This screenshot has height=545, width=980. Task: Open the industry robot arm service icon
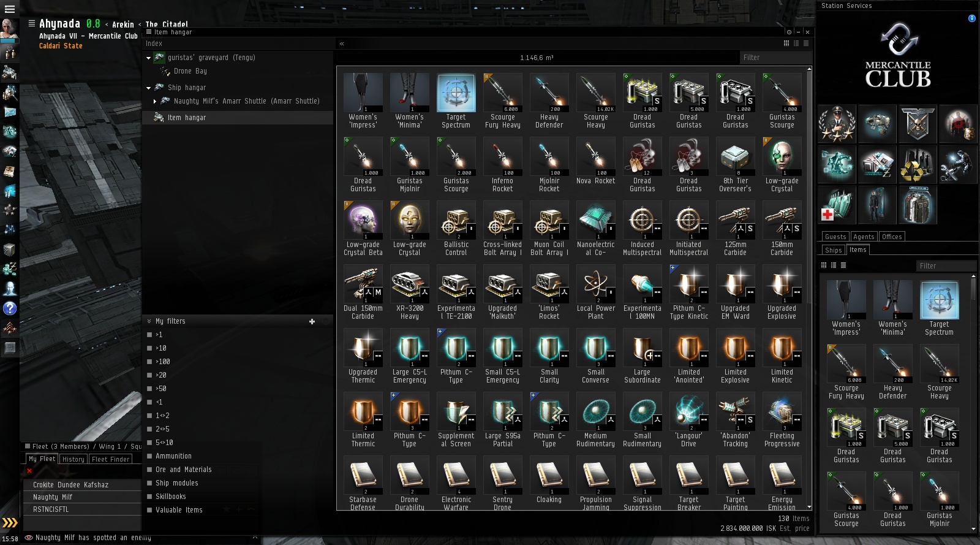click(837, 164)
